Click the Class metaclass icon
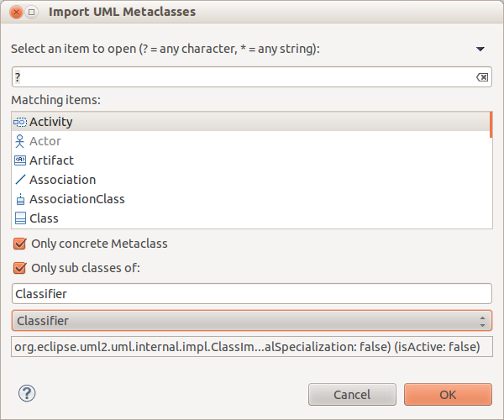The height and width of the screenshot is (420, 504). coord(20,218)
